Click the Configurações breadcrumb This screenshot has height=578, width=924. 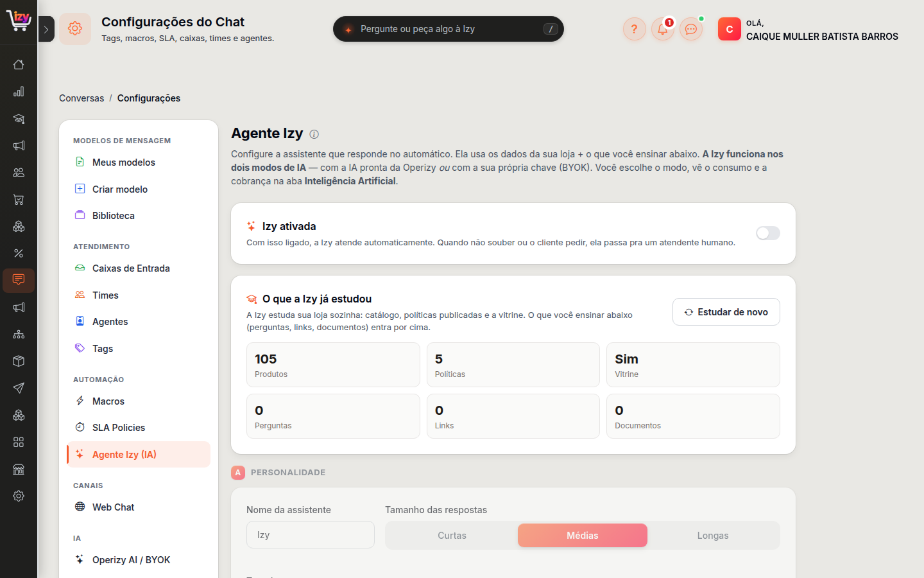[149, 98]
